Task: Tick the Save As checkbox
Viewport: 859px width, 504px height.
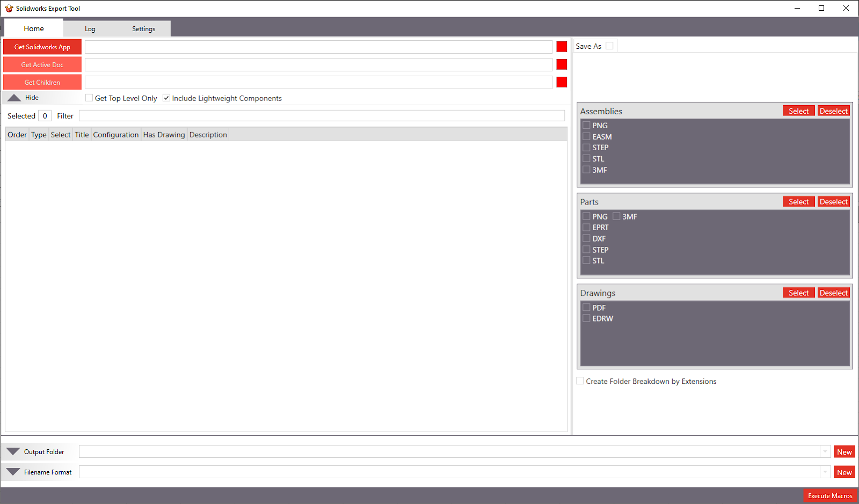Action: [x=609, y=46]
